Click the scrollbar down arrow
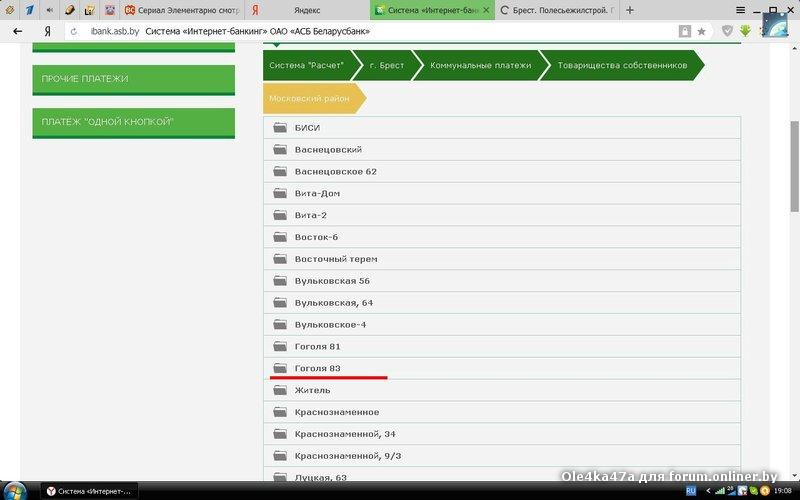This screenshot has height=500, width=800. coord(794,475)
